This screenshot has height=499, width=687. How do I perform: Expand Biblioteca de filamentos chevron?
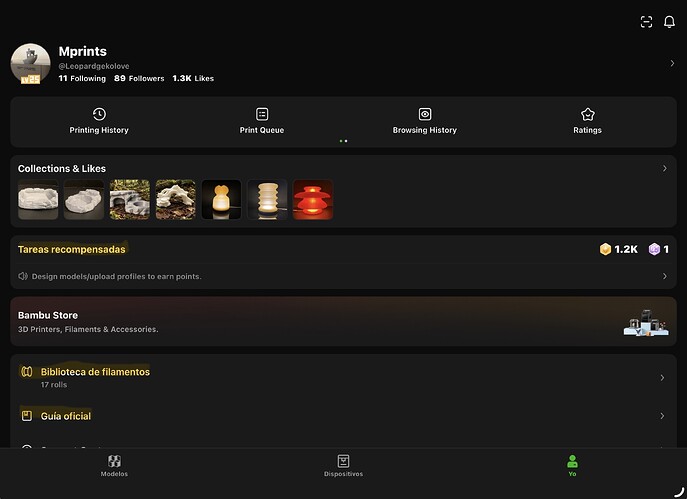tap(662, 377)
